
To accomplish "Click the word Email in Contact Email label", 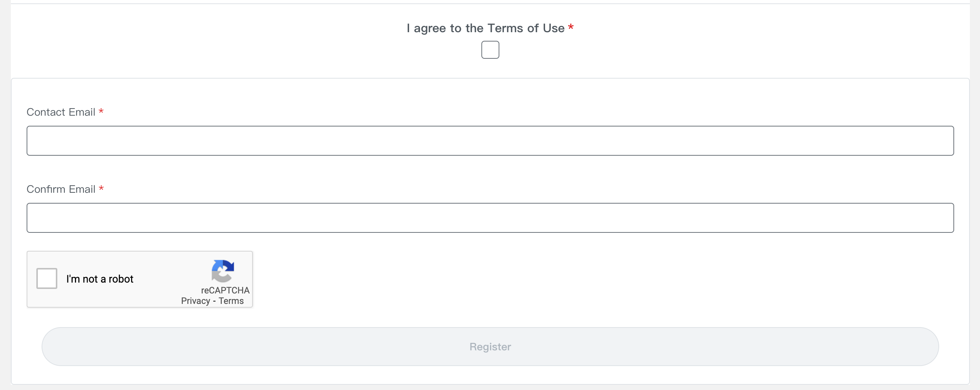I will 82,112.
